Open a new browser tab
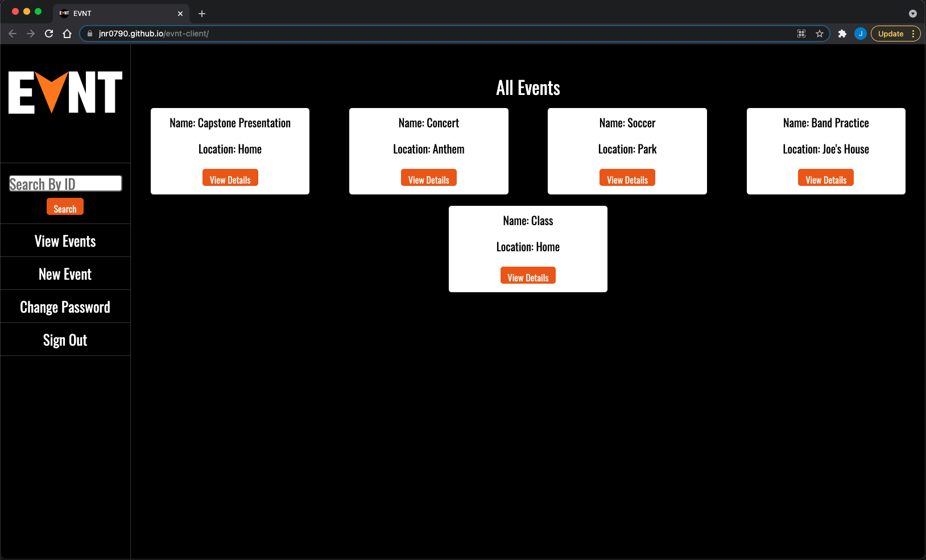 202,13
